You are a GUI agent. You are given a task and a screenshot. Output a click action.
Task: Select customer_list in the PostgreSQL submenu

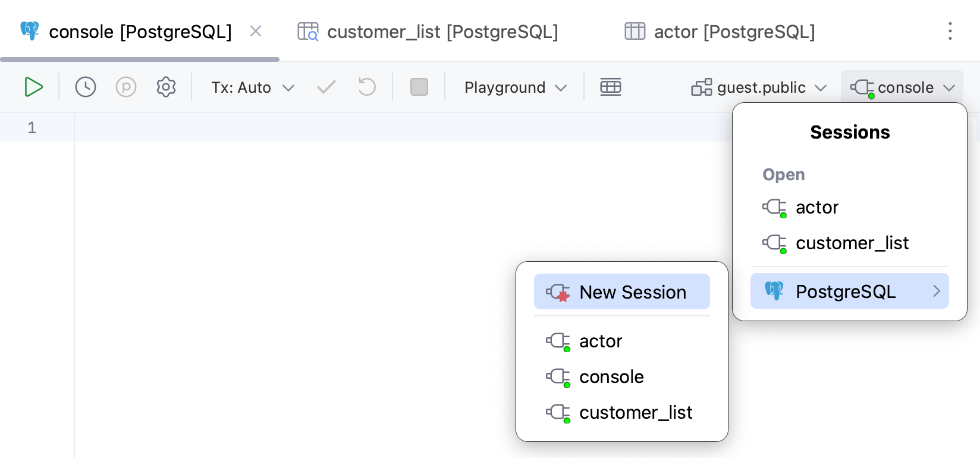[x=635, y=413]
